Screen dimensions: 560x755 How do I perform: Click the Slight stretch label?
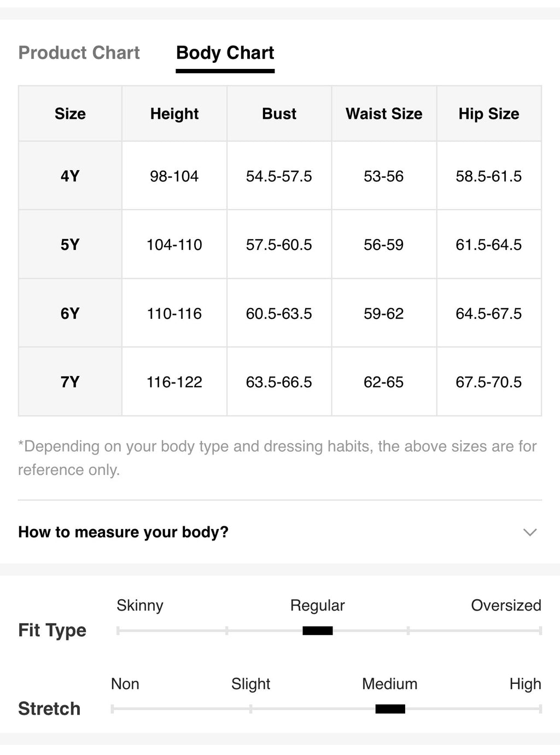pos(250,684)
